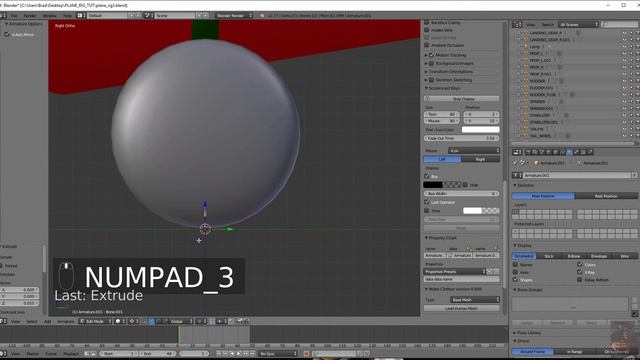The image size is (640, 360).
Task: Open the No Sync playback dropdown
Action: [278, 353]
